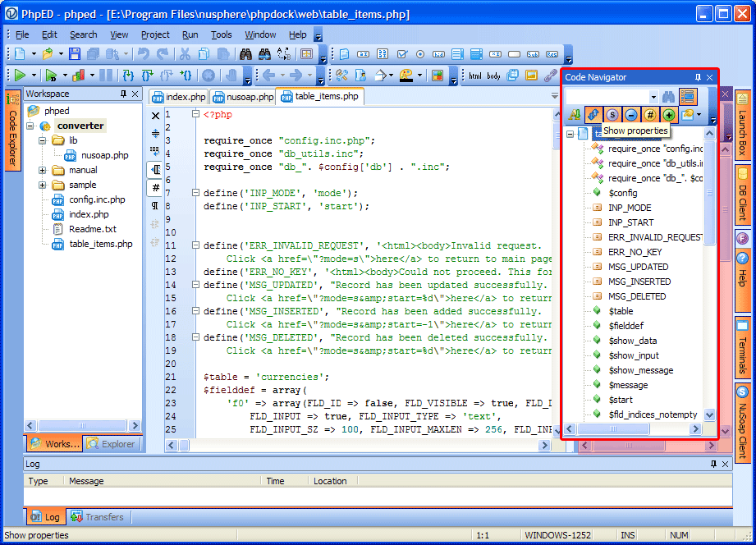
Task: Collapse the code fold at line 11
Action: tap(195, 245)
